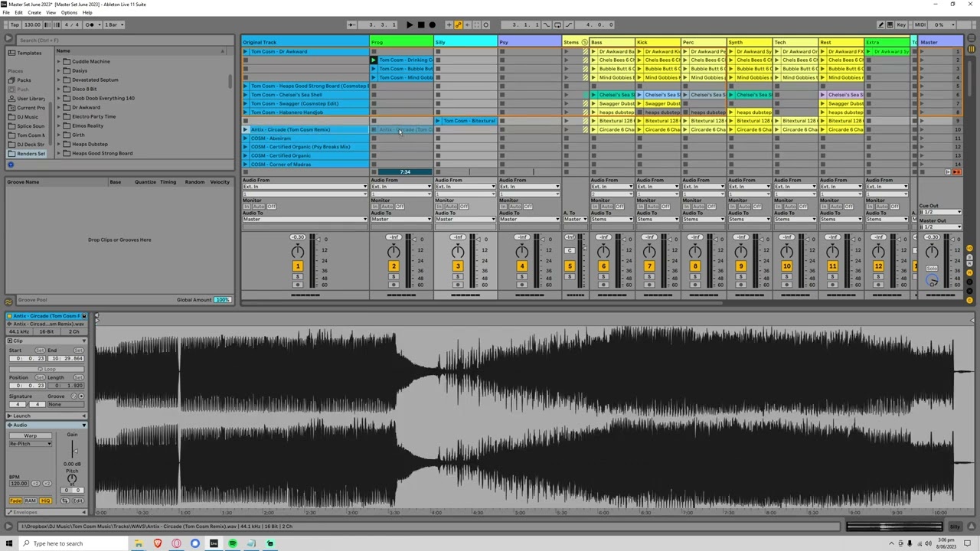This screenshot has width=980, height=551.
Task: Expand the Cuddle Machine folder
Action: tap(58, 61)
